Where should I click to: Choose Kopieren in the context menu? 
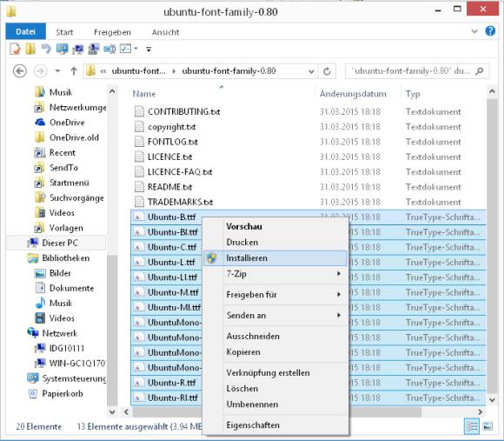pos(275,352)
